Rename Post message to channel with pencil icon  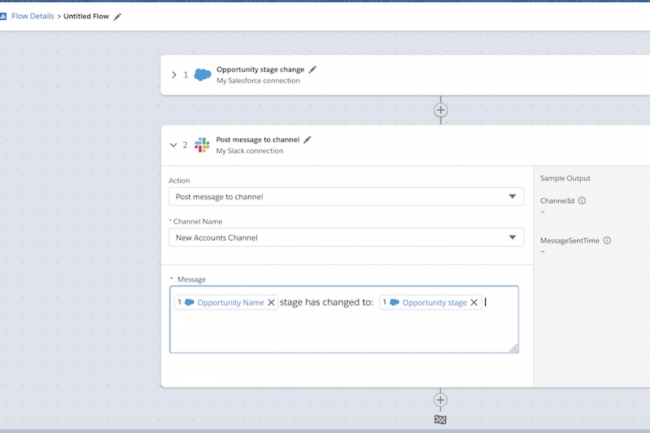click(x=307, y=140)
